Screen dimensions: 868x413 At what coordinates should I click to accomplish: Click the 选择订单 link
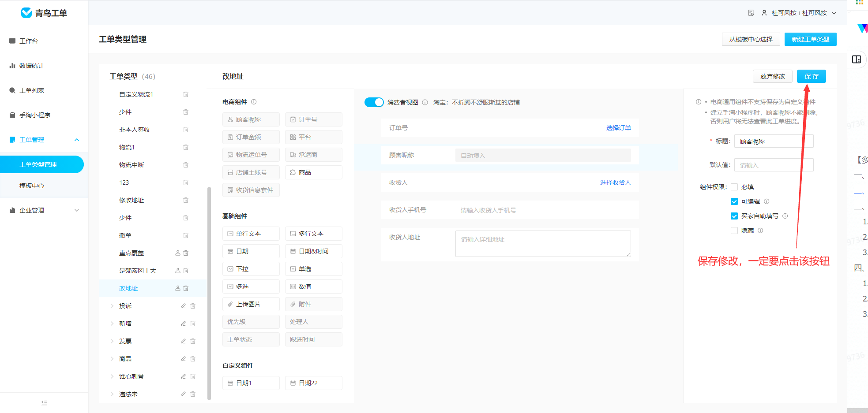point(618,128)
